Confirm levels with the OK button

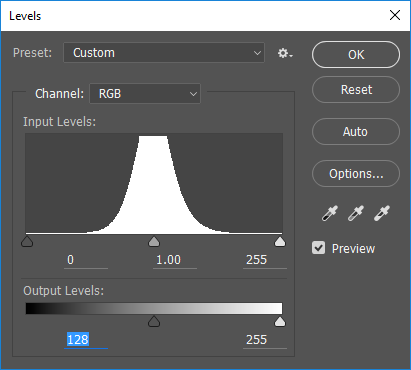pyautogui.click(x=356, y=55)
